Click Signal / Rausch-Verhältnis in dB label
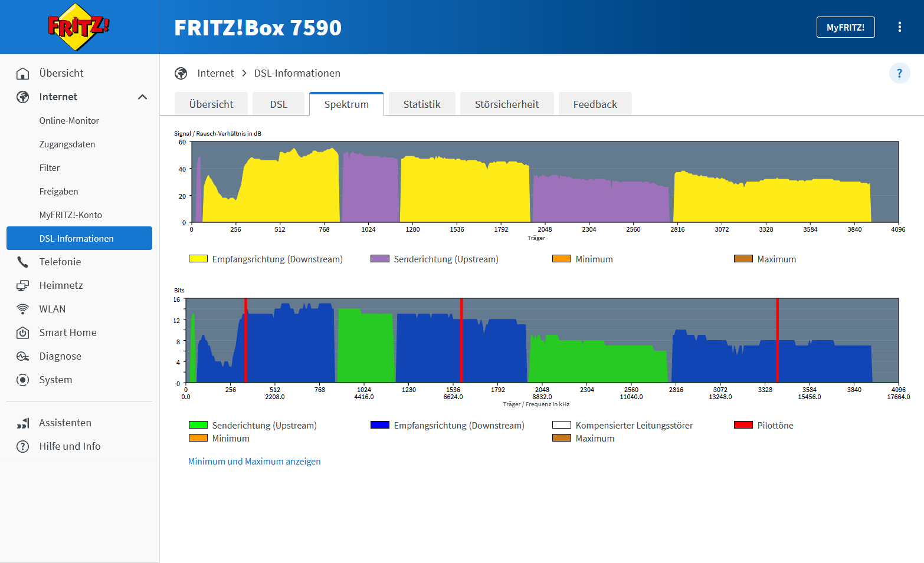Image resolution: width=924 pixels, height=563 pixels. [x=218, y=133]
